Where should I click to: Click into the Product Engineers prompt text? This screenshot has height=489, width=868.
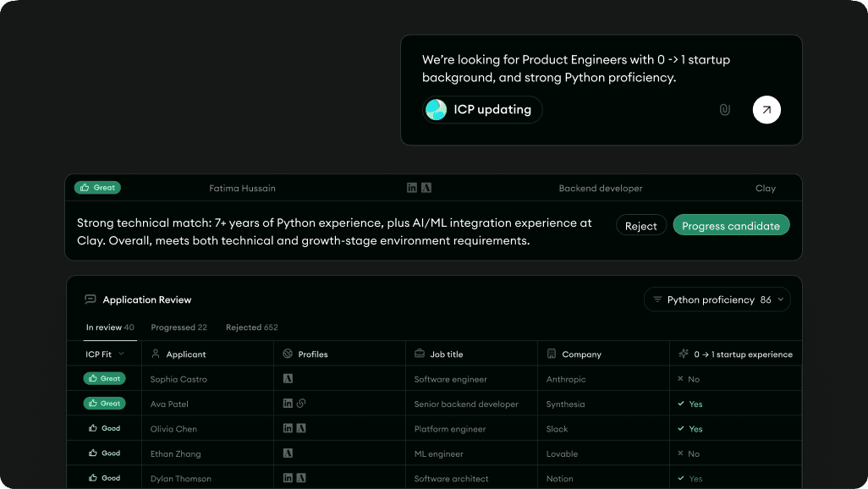pos(575,69)
